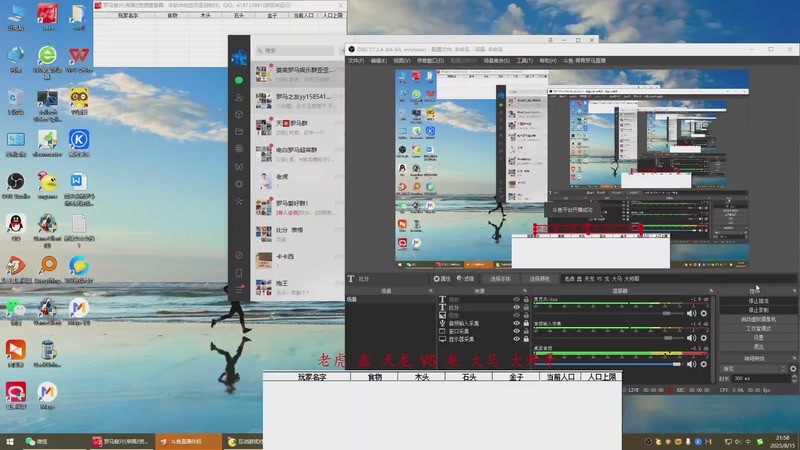This screenshot has width=800, height=450.
Task: Open WPS Office desktop shortcut
Action: pos(79,59)
